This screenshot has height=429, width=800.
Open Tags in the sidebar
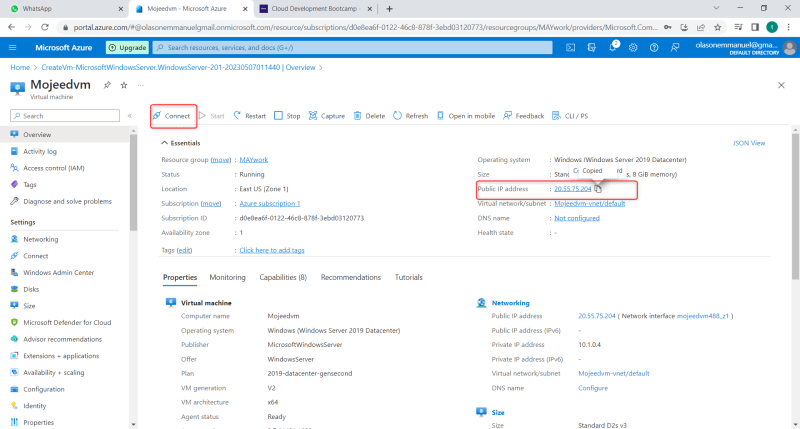click(30, 185)
